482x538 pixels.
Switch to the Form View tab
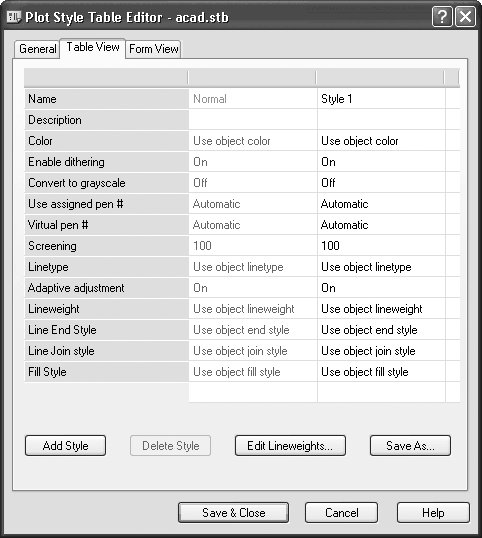[153, 49]
